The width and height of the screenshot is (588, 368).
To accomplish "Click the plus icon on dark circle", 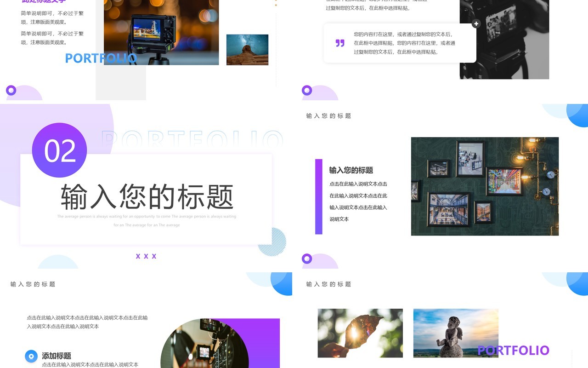I will 476,23.
